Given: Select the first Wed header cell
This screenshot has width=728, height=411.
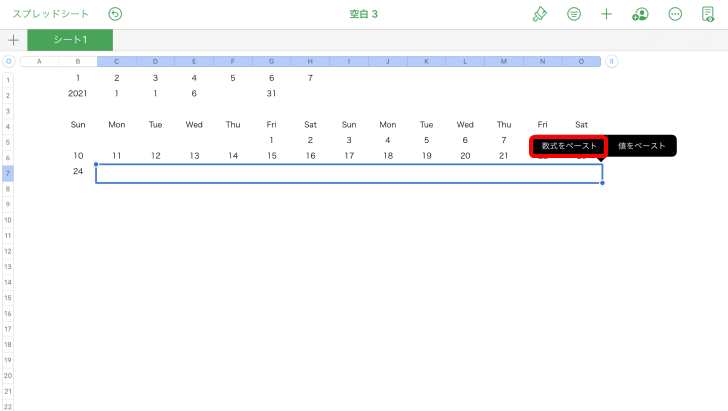Looking at the screenshot, I should coord(194,124).
